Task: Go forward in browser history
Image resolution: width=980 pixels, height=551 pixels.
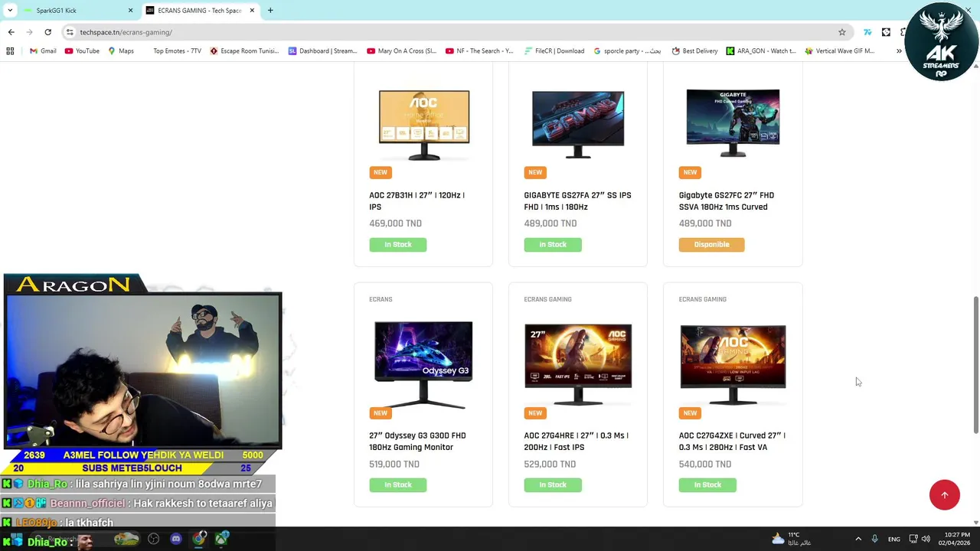Action: tap(29, 32)
